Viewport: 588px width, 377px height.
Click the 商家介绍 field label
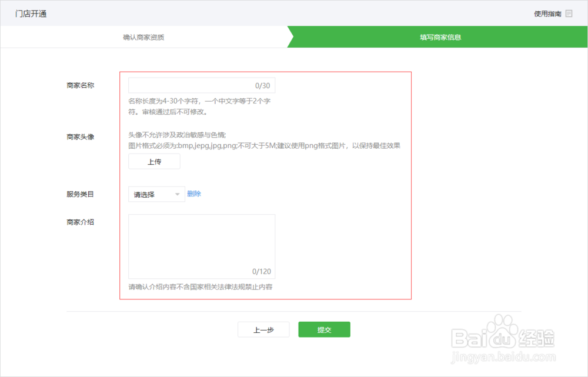pyautogui.click(x=80, y=222)
